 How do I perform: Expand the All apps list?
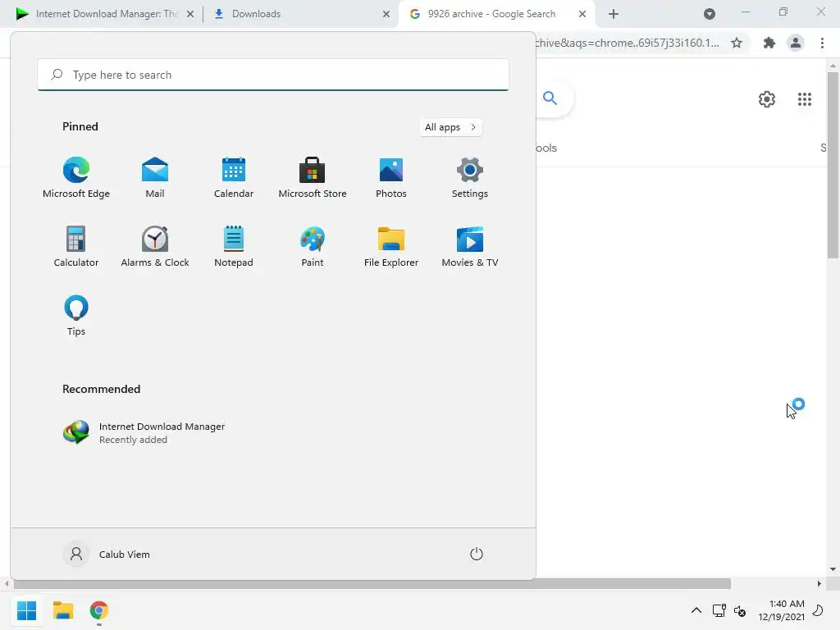[450, 127]
